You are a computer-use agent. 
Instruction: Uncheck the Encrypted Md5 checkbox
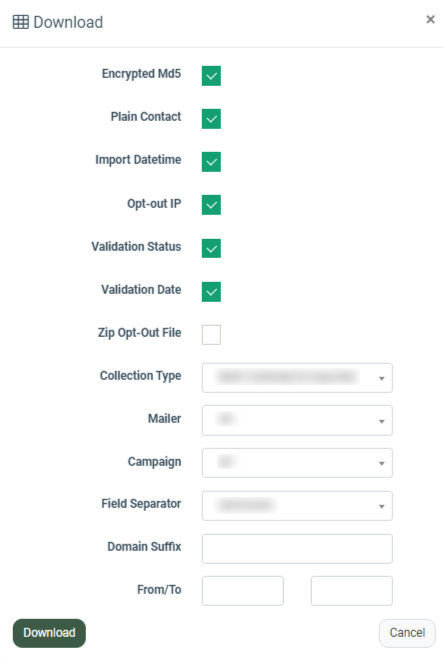tap(211, 76)
